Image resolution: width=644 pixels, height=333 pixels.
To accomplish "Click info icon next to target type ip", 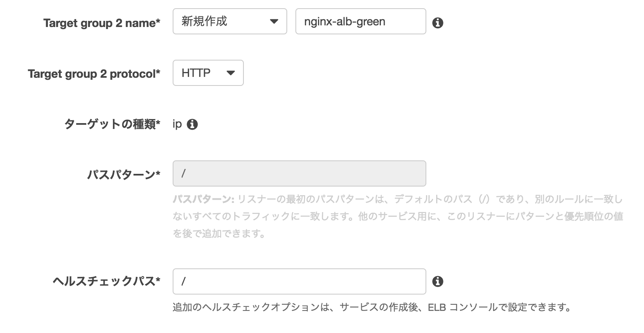I will click(x=192, y=124).
